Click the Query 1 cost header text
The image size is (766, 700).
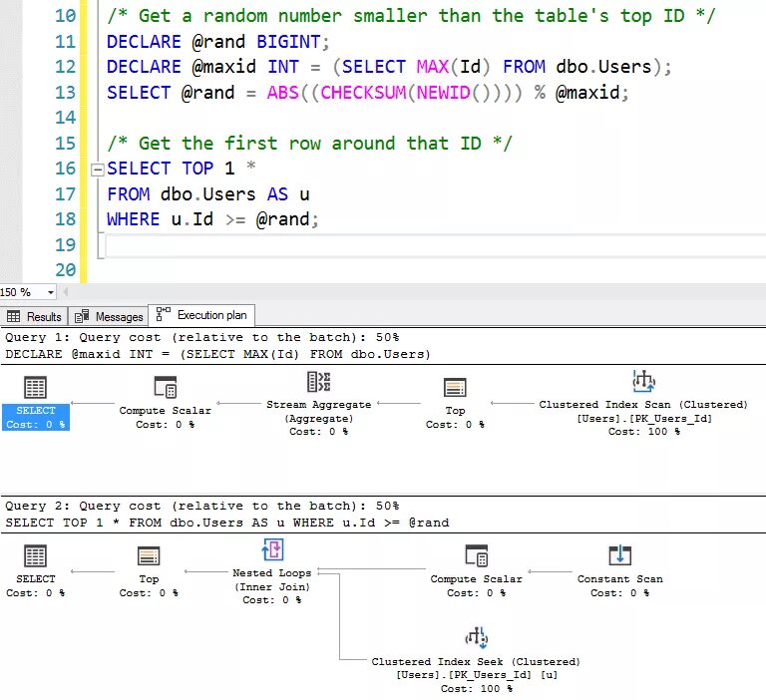[201, 337]
